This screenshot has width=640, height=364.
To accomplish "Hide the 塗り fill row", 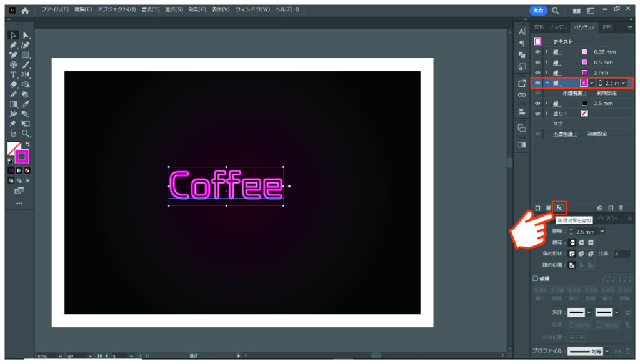I will [x=537, y=113].
